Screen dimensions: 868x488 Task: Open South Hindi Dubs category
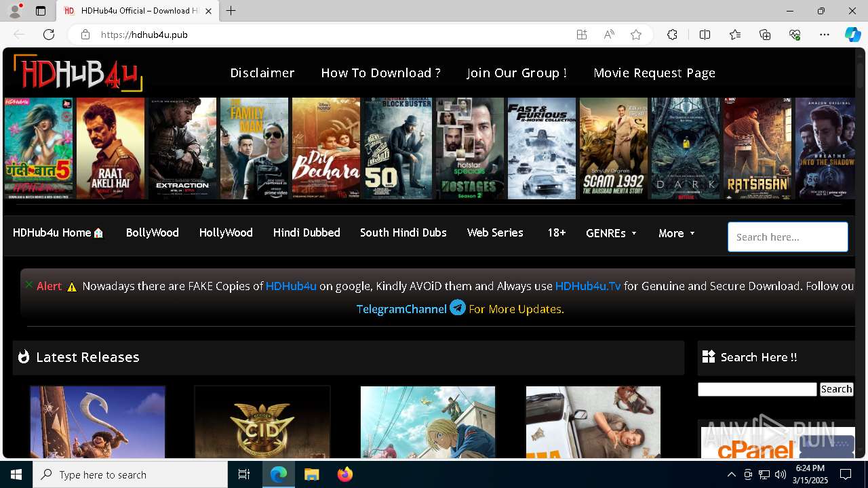tap(403, 232)
